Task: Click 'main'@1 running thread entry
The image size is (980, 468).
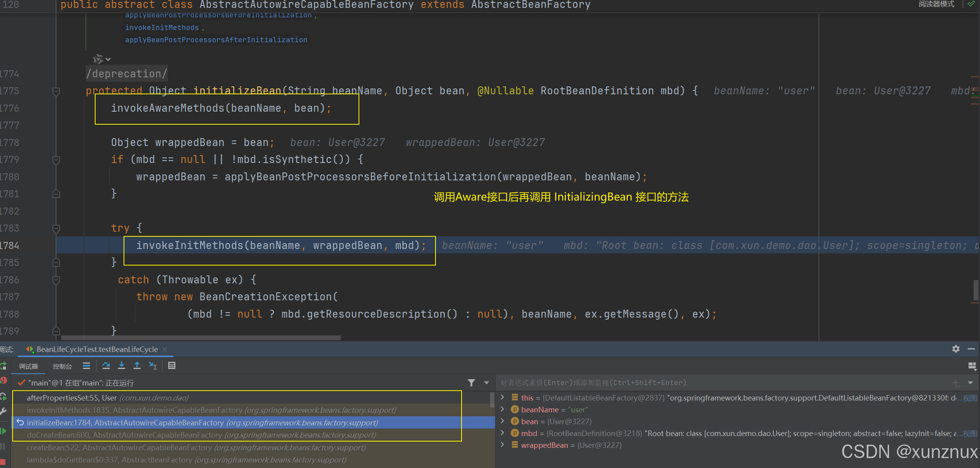Action: [x=81, y=383]
